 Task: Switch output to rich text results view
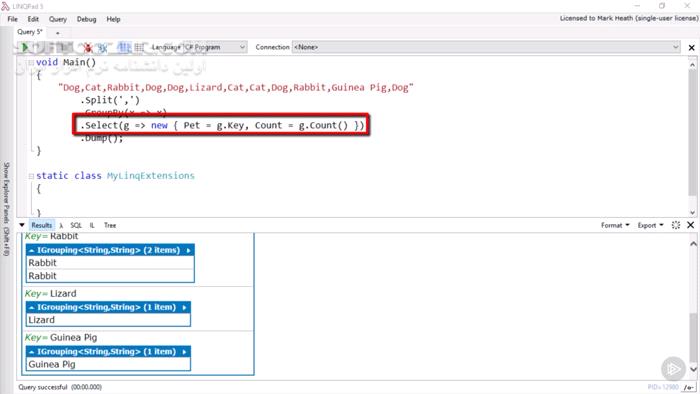pos(124,47)
